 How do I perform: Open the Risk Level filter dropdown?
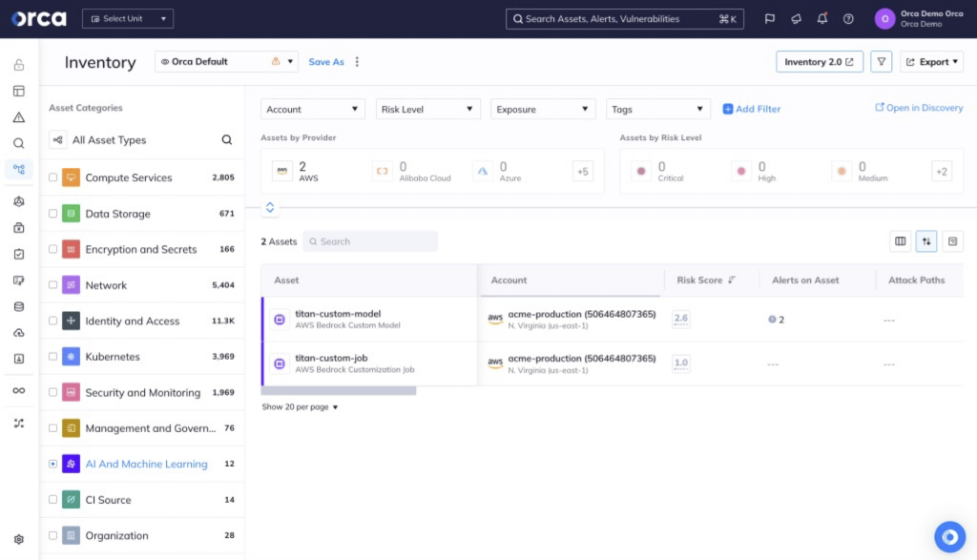tap(427, 108)
